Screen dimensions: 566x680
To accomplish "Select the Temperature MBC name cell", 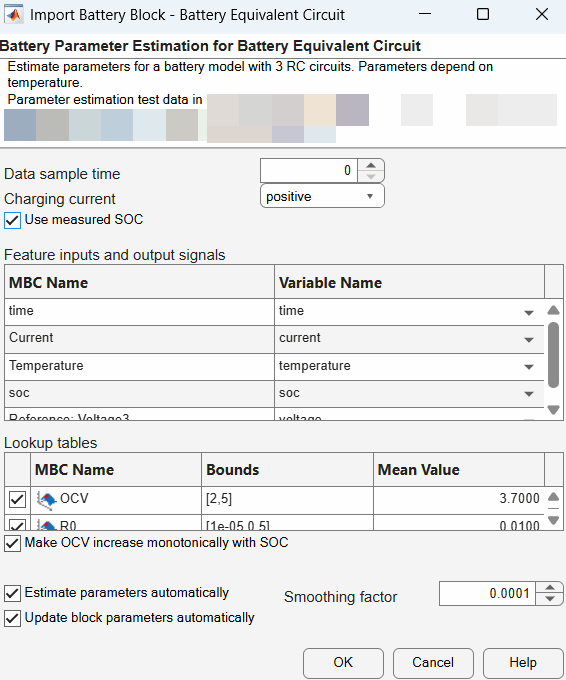I will pos(139,366).
